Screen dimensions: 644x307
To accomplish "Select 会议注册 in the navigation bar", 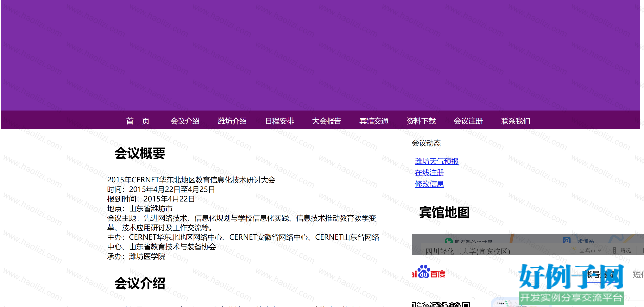I will point(468,121).
